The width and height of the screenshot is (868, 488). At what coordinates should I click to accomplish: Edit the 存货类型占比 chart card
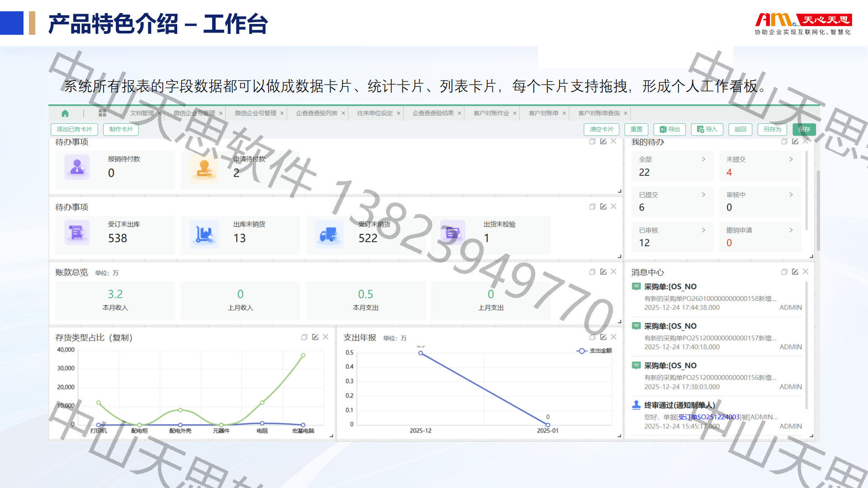click(315, 337)
